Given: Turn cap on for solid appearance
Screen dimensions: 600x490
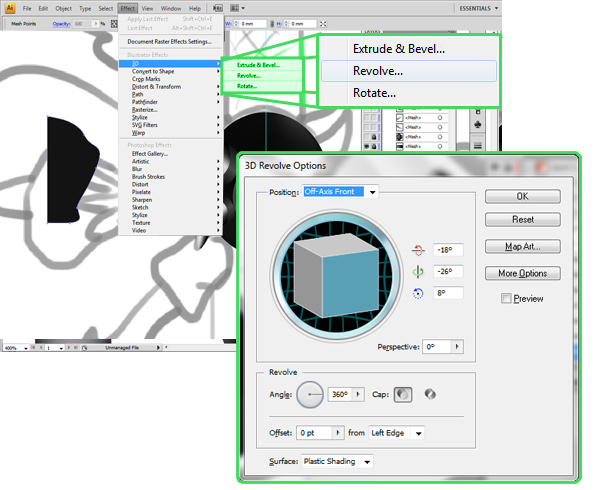Looking at the screenshot, I should coord(403,394).
